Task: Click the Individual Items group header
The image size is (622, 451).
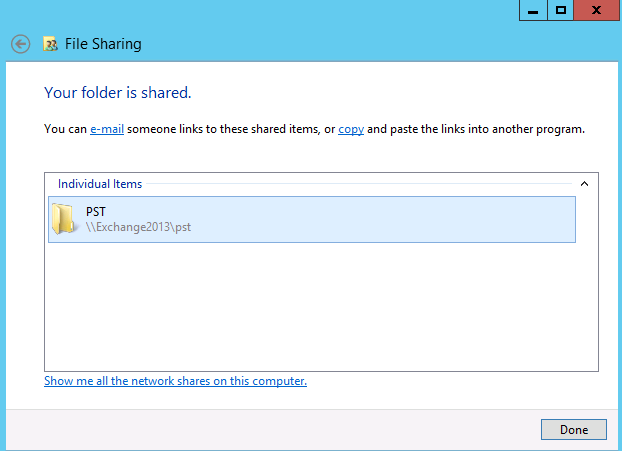Action: (100, 184)
